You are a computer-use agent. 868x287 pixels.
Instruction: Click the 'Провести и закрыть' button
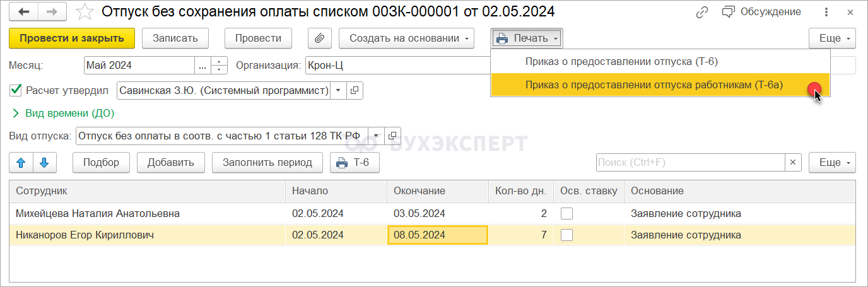click(x=71, y=38)
